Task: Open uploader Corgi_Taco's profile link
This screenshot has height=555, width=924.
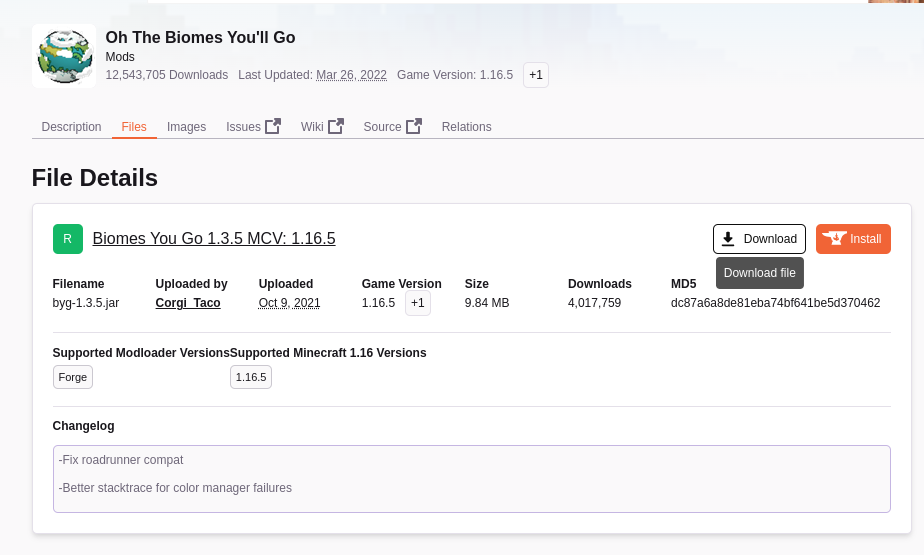Action: [188, 303]
